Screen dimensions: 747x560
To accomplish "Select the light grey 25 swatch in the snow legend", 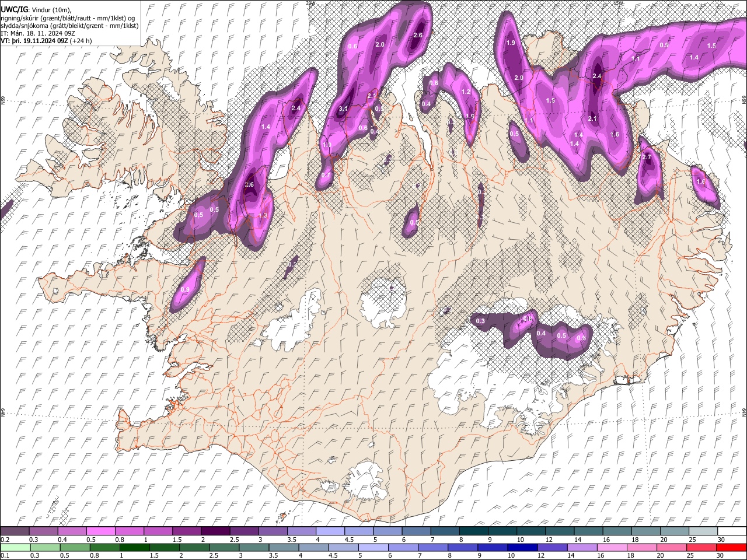I will click(x=703, y=531).
